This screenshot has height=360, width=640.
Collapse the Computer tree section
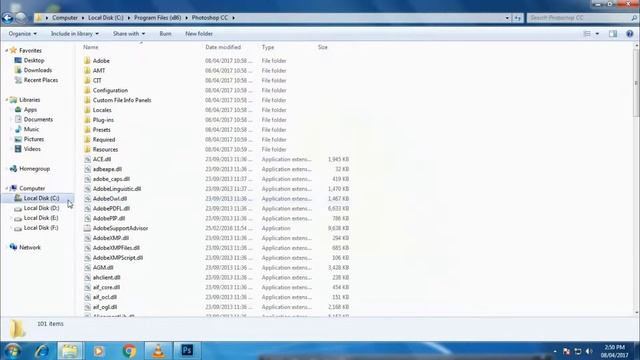[x=6, y=189]
